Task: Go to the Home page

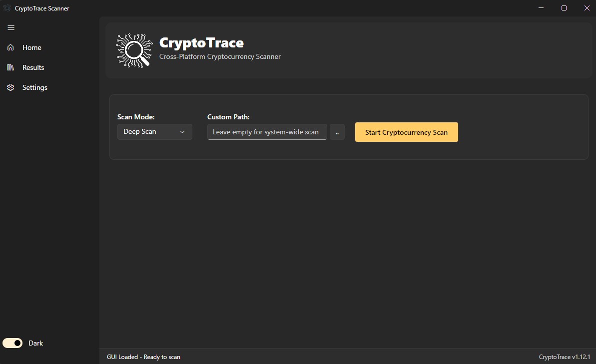Action: click(x=49, y=47)
